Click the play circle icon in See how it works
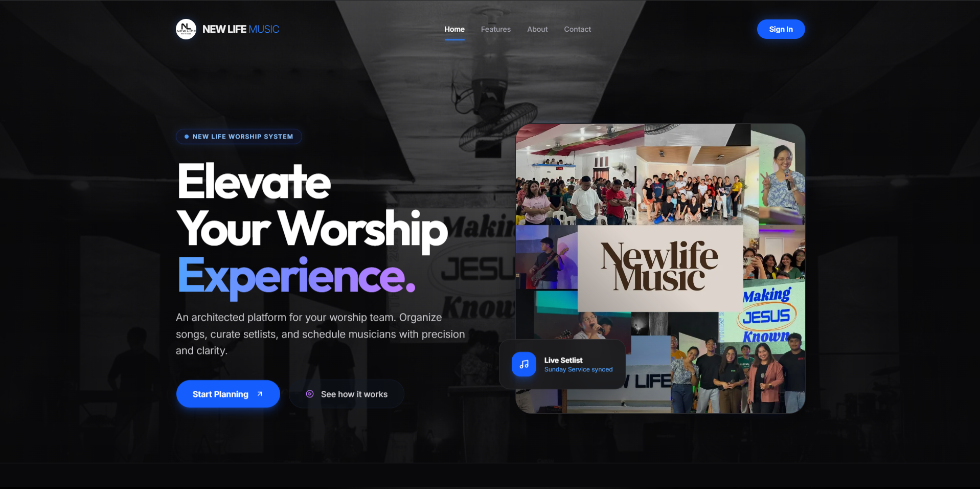This screenshot has width=980, height=489. click(310, 394)
